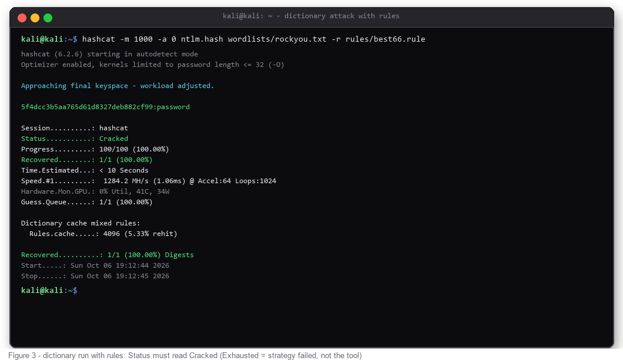
Task: Click the 'Start' timestamp line
Action: (x=95, y=265)
